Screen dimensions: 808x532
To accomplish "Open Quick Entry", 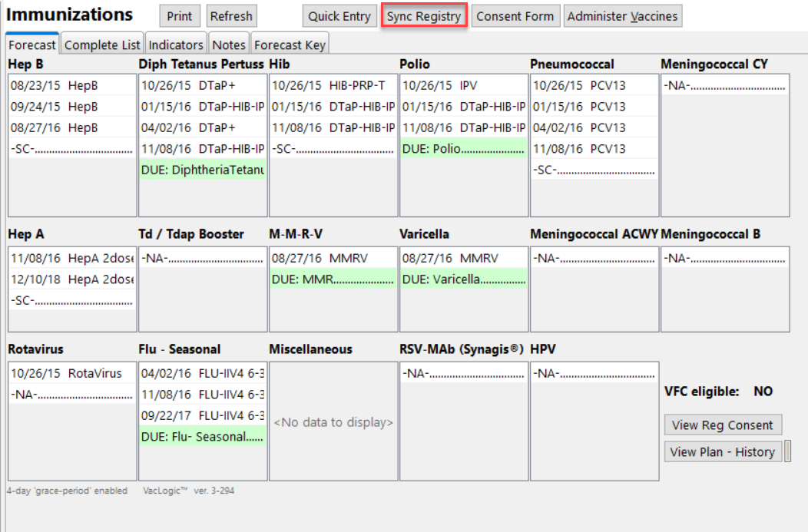I will [339, 16].
